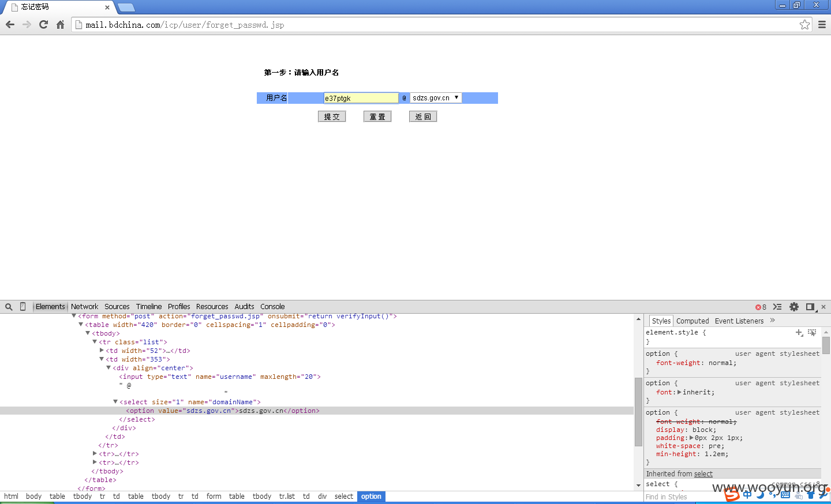Submit the form with 提交 button

pyautogui.click(x=332, y=116)
